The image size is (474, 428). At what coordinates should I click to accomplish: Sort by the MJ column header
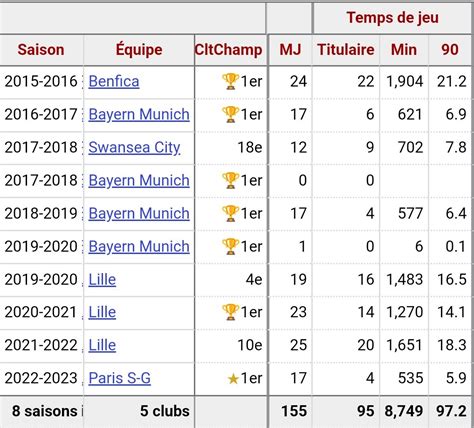point(290,50)
